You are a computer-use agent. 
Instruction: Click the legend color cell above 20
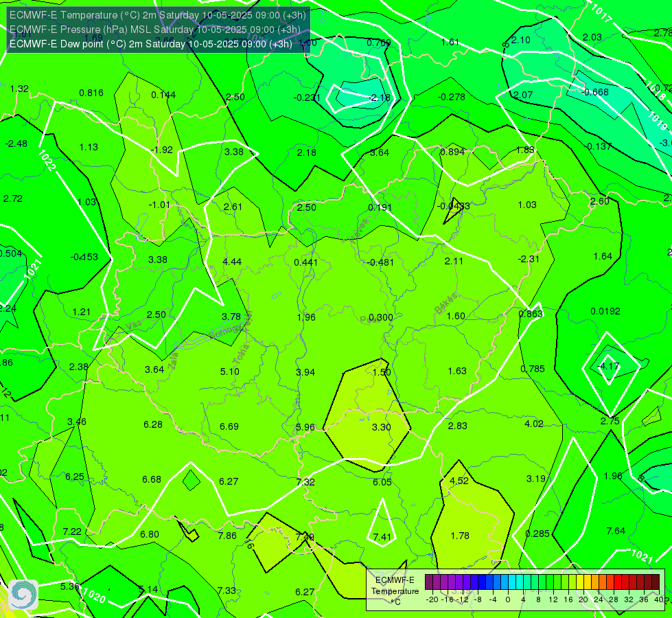[580, 582]
